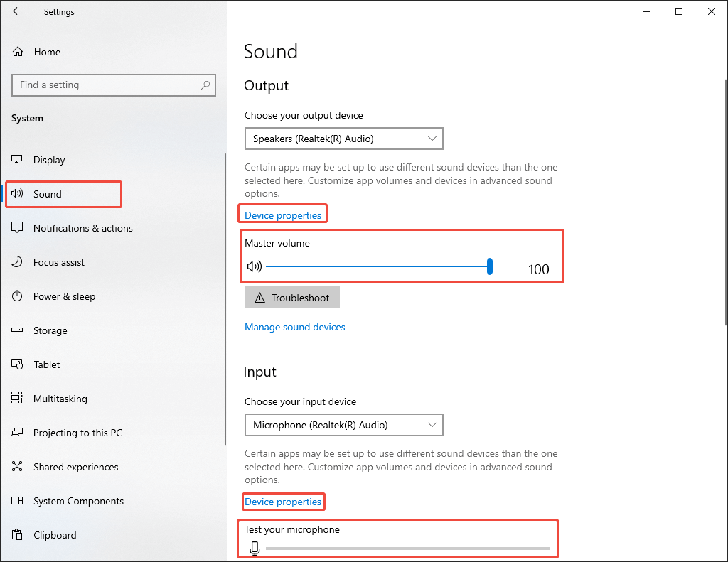
Task: Click the microphone icon under Test your microphone
Action: [255, 548]
